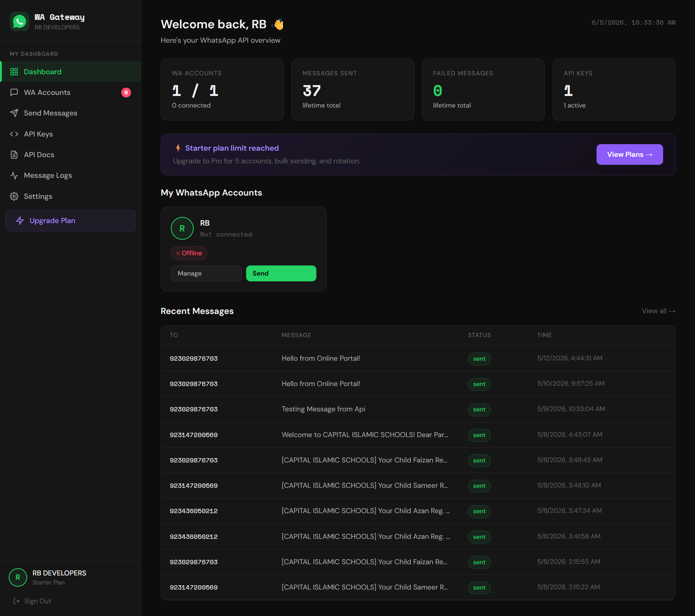The width and height of the screenshot is (695, 616).
Task: Click the Sign Out arrow icon
Action: point(16,601)
